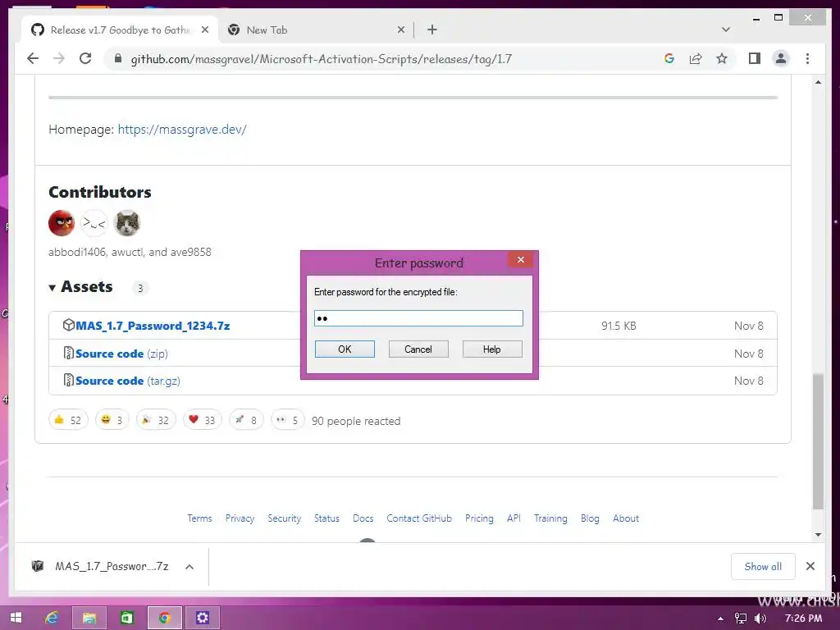Share this page via share icon
The width and height of the screenshot is (840, 630).
coord(696,59)
